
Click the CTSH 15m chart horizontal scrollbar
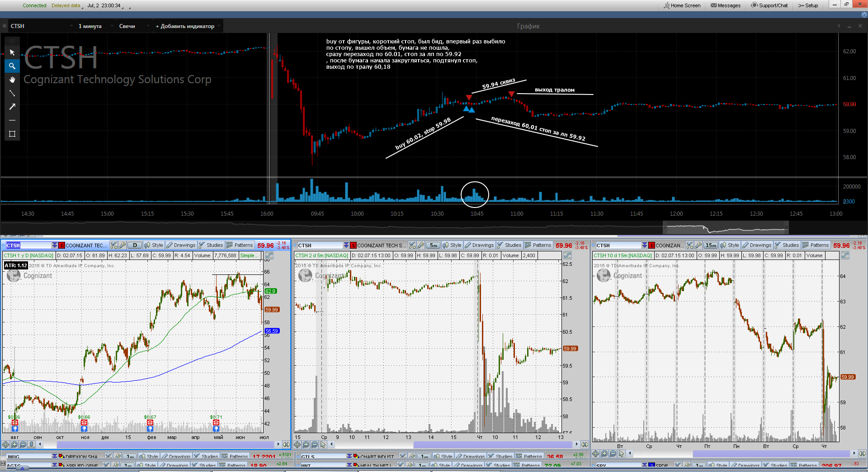point(771,453)
